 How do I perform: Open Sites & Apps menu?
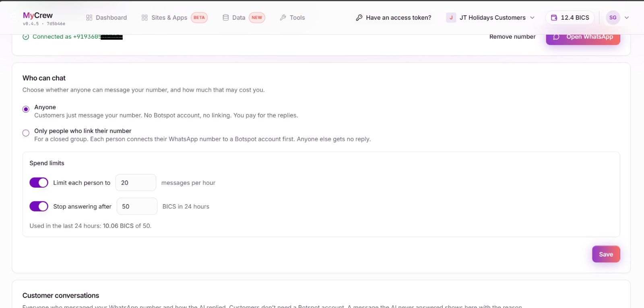(174, 18)
